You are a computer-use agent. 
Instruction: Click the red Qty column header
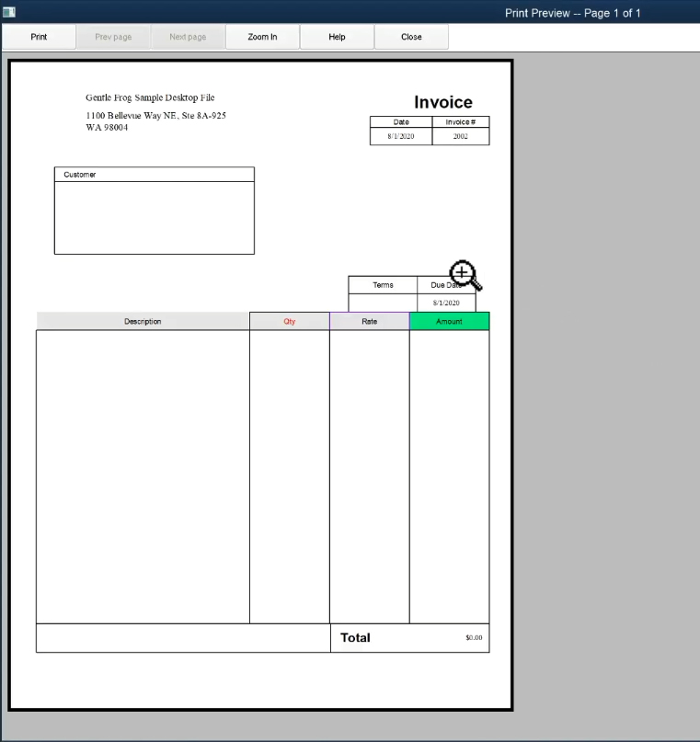(x=290, y=321)
